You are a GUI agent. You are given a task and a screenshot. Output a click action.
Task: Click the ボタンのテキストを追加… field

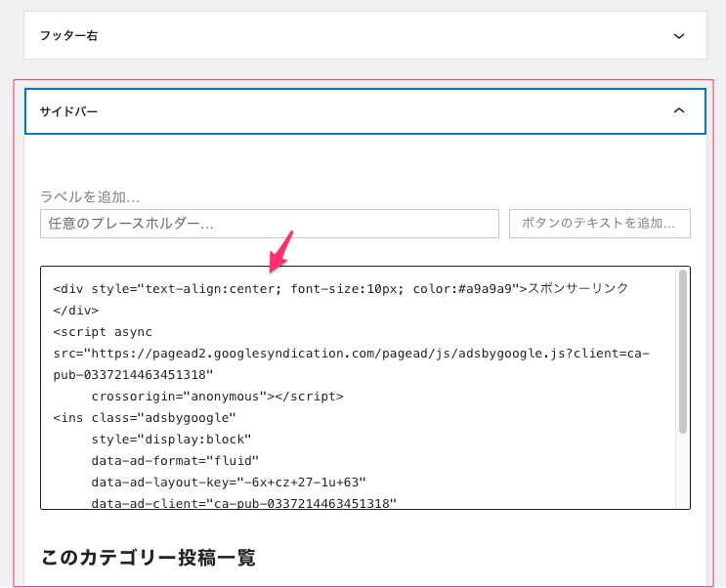pos(599,224)
